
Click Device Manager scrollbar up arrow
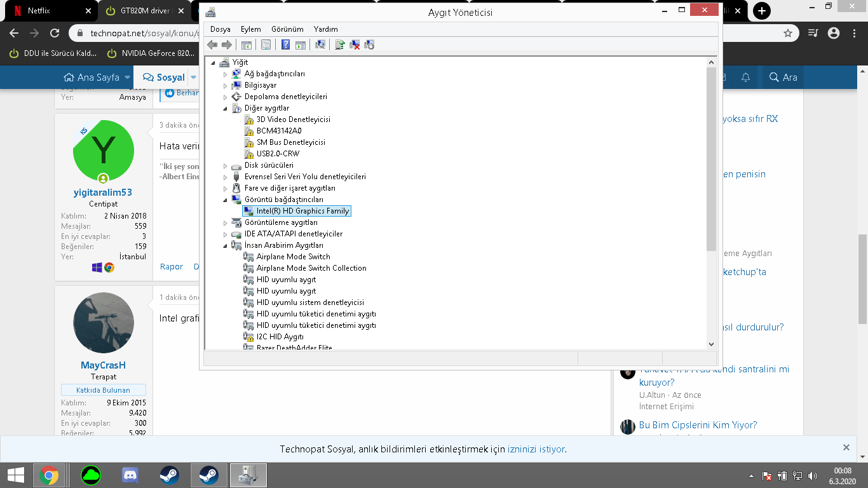click(712, 62)
